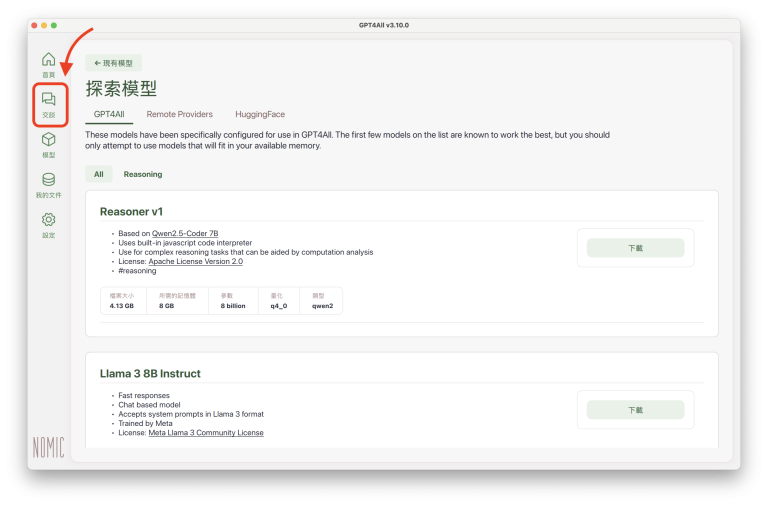Click the Reasoner v1 model title
This screenshot has width=768, height=506.
tap(131, 212)
